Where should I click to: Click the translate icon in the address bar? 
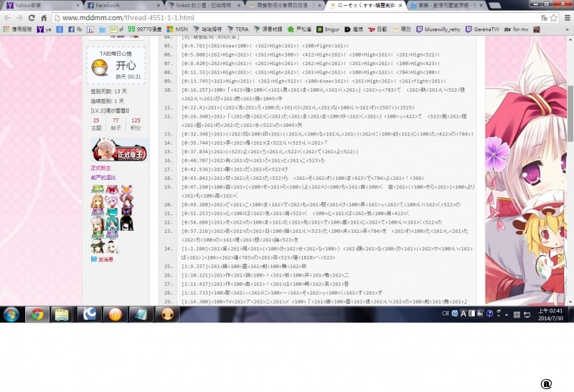point(544,17)
